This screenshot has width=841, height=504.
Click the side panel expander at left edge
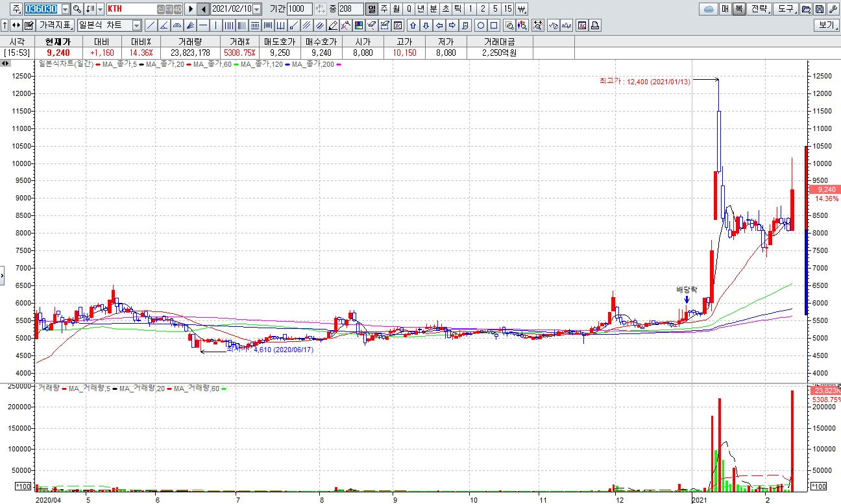pos(2,275)
